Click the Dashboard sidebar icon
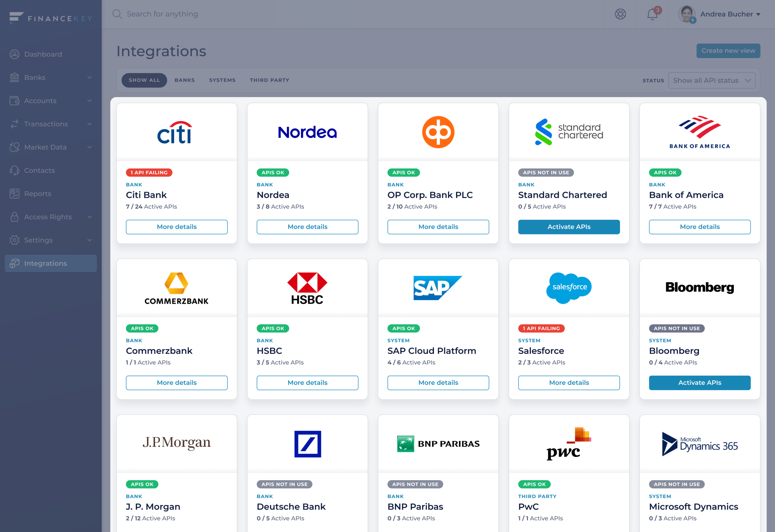 click(x=14, y=54)
